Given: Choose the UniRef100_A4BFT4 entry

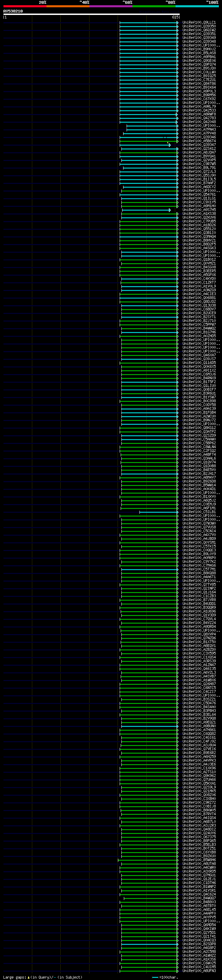Looking at the screenshot, I should (x=199, y=455).
